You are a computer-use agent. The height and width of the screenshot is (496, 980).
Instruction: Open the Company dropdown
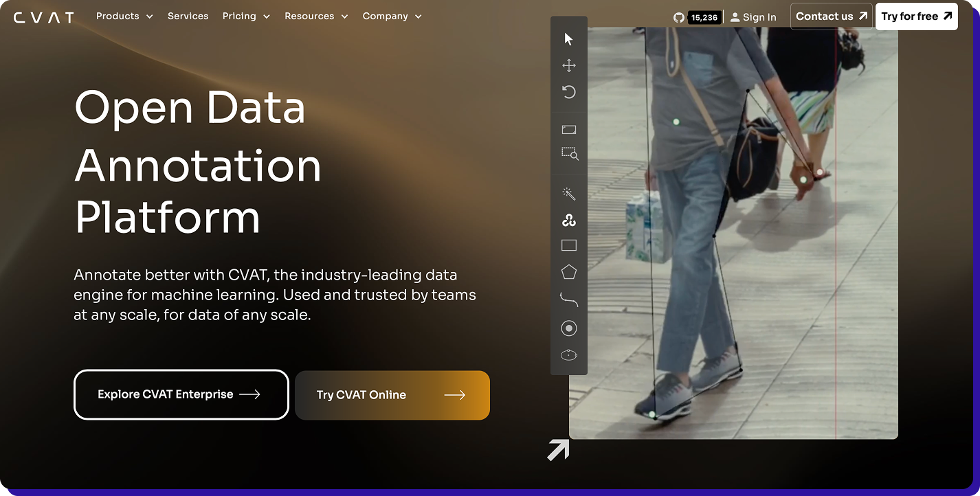pos(392,16)
